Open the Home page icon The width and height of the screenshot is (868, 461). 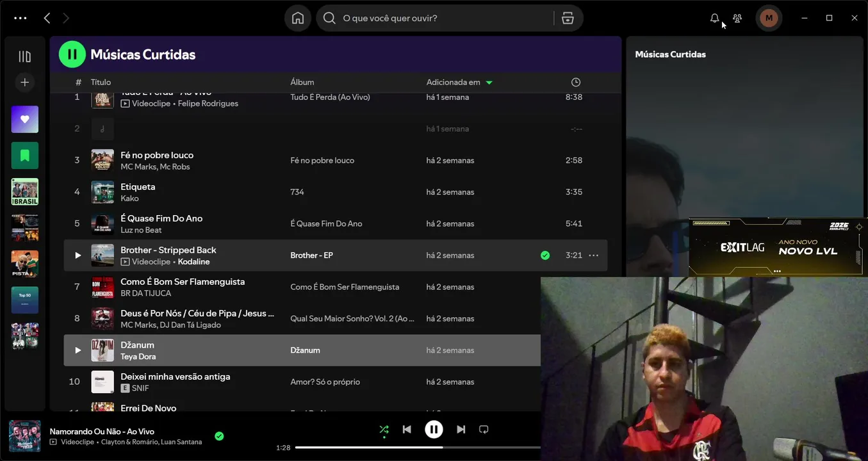298,18
